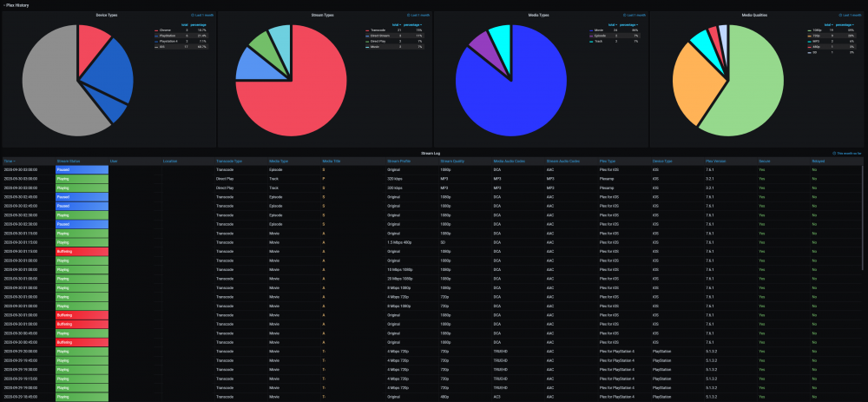Toggle PlayStation 4 series in Device Types legend
Image resolution: width=868 pixels, height=402 pixels.
[x=168, y=42]
